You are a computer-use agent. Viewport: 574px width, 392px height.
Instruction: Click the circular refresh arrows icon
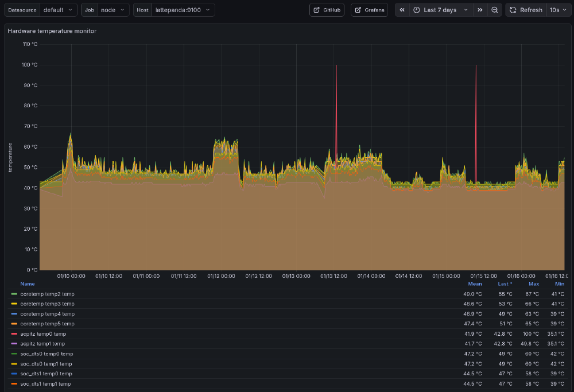coord(513,9)
